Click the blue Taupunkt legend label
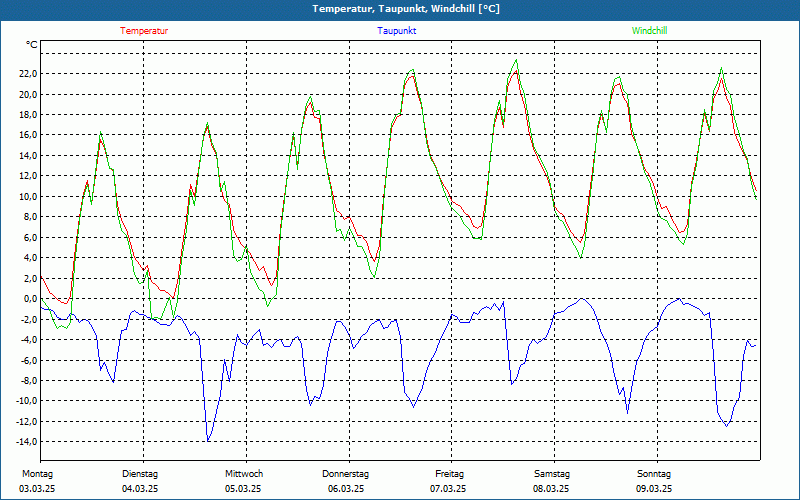This screenshot has width=800, height=500. [x=396, y=31]
